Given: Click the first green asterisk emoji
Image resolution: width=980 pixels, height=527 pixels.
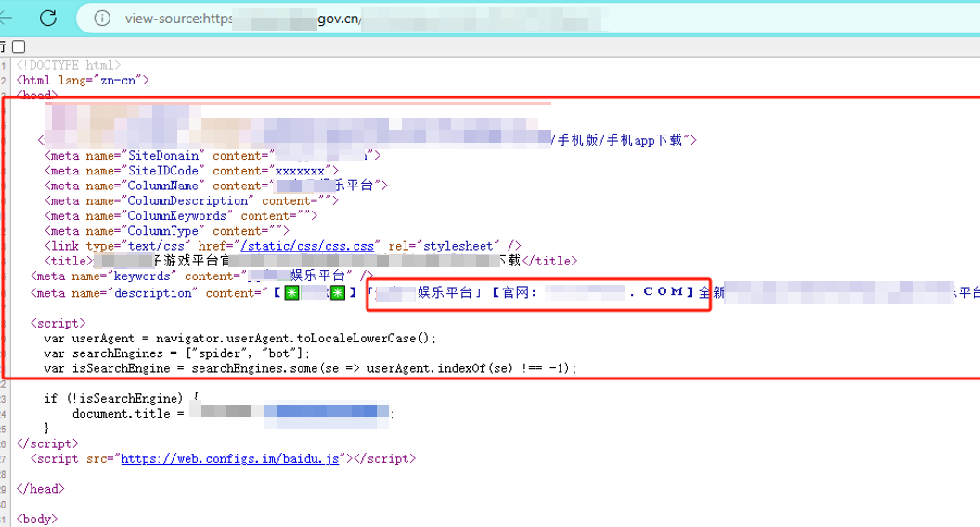Looking at the screenshot, I should click(291, 293).
